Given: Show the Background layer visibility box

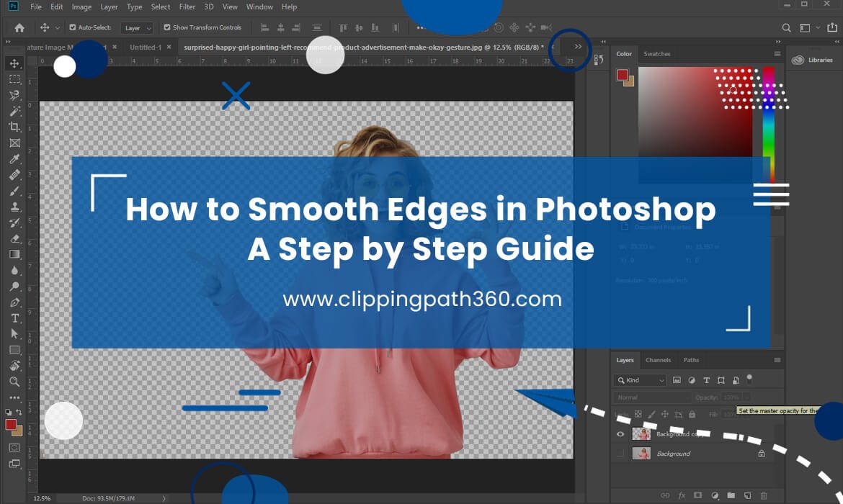Looking at the screenshot, I should pos(620,454).
